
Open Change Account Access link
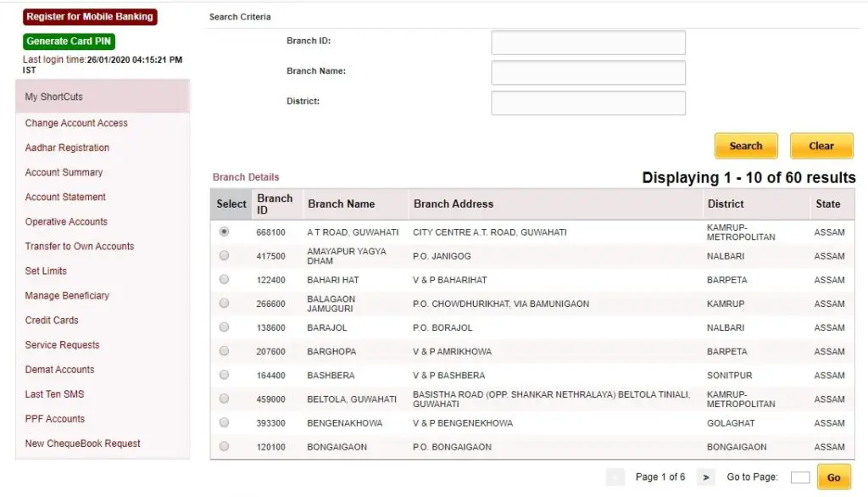tap(76, 123)
